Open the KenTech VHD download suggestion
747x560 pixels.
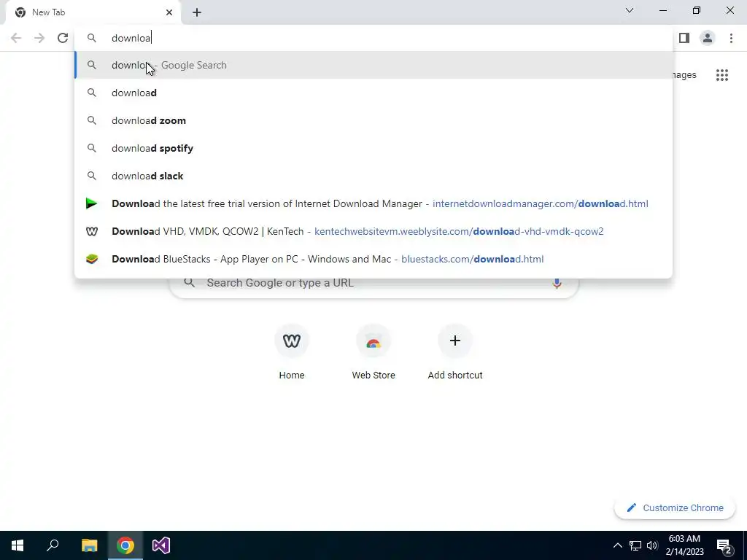point(374,231)
